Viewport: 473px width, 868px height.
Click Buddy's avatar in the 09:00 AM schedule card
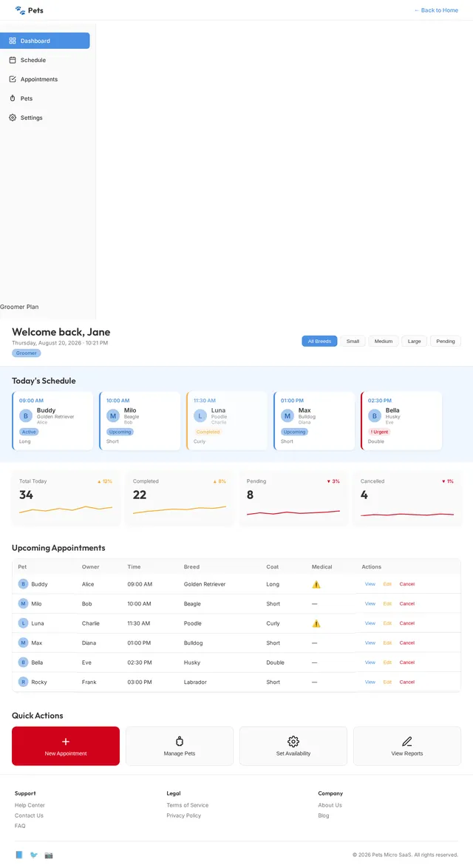point(26,416)
